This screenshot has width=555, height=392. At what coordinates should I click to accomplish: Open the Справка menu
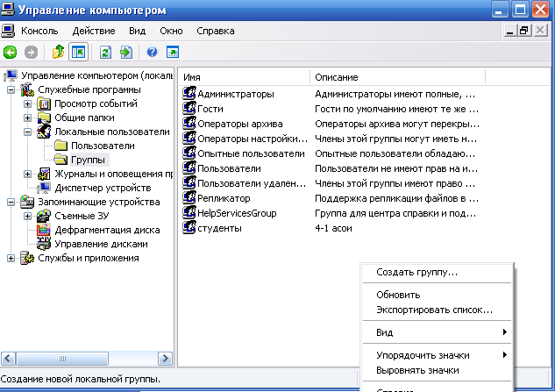coord(216,31)
